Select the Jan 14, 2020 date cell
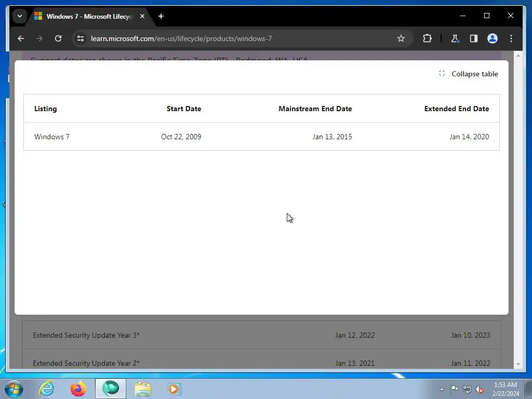The height and width of the screenshot is (399, 532). click(469, 137)
